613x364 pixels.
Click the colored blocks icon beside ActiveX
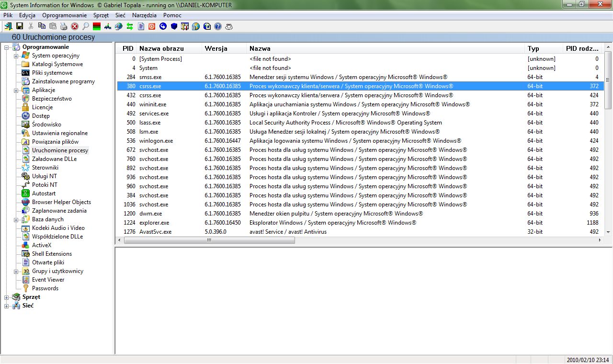[x=25, y=245]
